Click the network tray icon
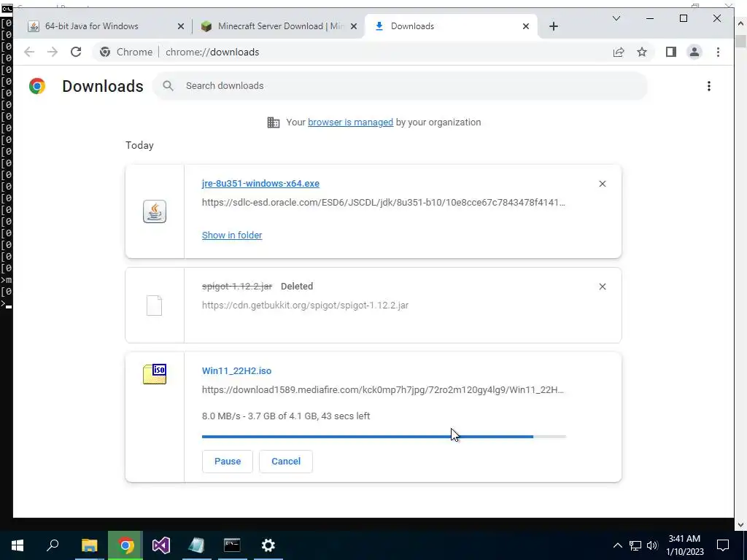Viewport: 747px width, 560px height. click(x=635, y=545)
